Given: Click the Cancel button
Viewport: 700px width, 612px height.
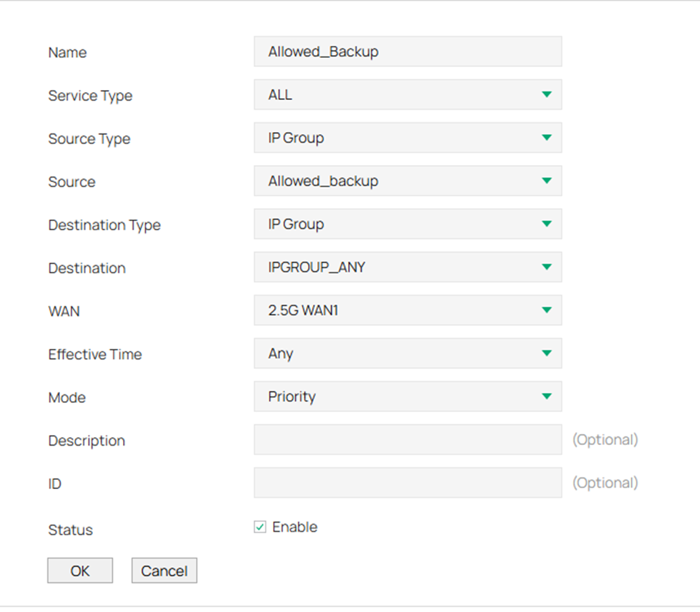Looking at the screenshot, I should [164, 571].
